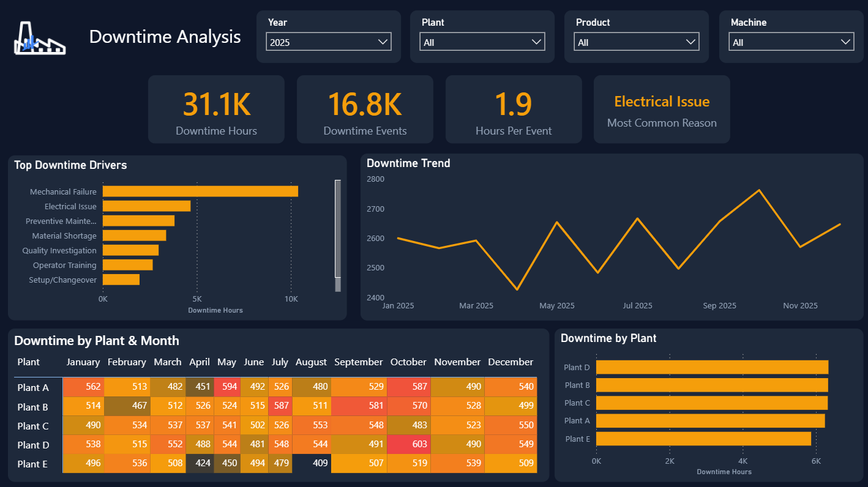
Task: Click the Setup/Changeover bar
Action: 121,280
